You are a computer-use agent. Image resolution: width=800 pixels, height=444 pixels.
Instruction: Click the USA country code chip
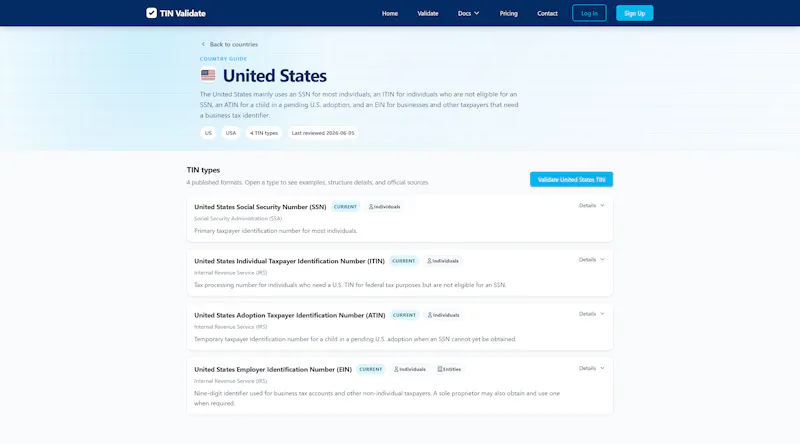click(231, 133)
